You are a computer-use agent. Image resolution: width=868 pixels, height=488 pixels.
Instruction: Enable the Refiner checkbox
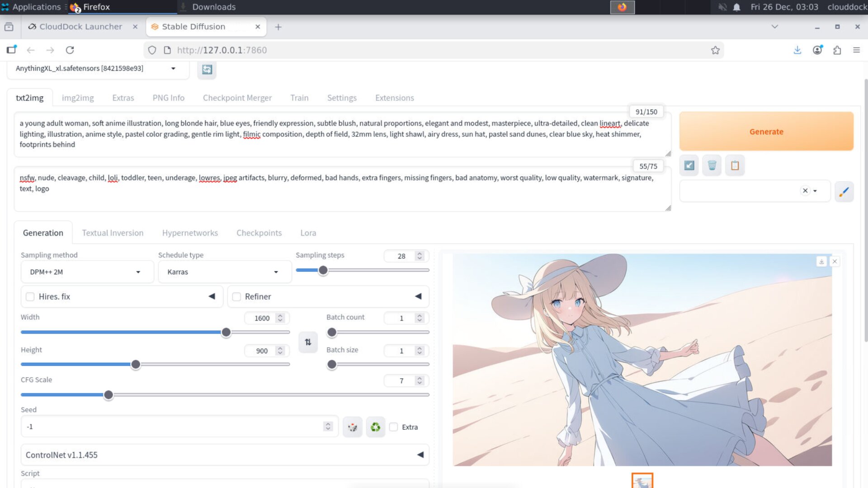(236, 297)
